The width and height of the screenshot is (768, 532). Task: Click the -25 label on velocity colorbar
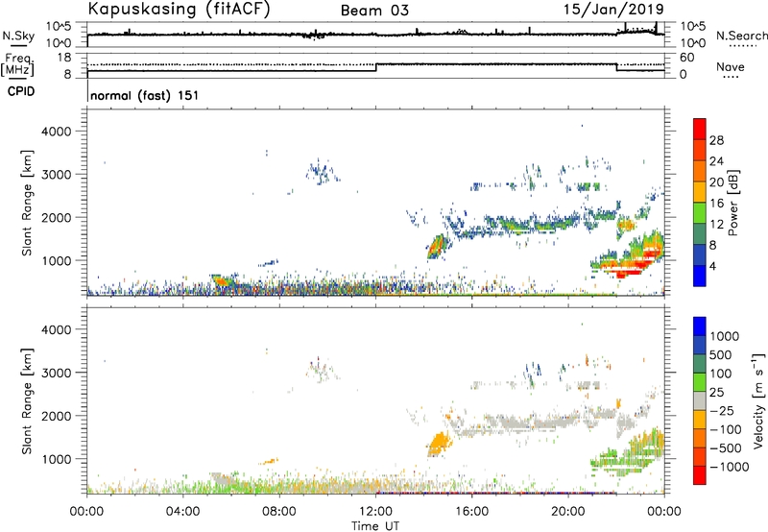pyautogui.click(x=722, y=410)
